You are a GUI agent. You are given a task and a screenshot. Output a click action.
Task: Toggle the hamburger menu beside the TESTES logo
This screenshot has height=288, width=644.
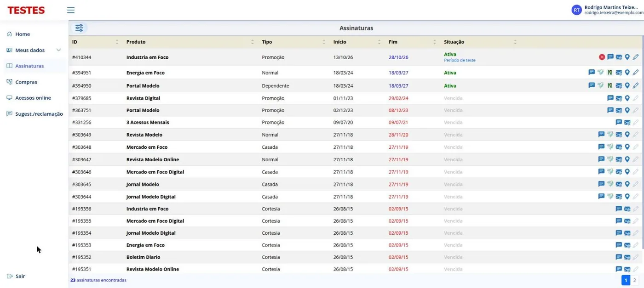[71, 10]
